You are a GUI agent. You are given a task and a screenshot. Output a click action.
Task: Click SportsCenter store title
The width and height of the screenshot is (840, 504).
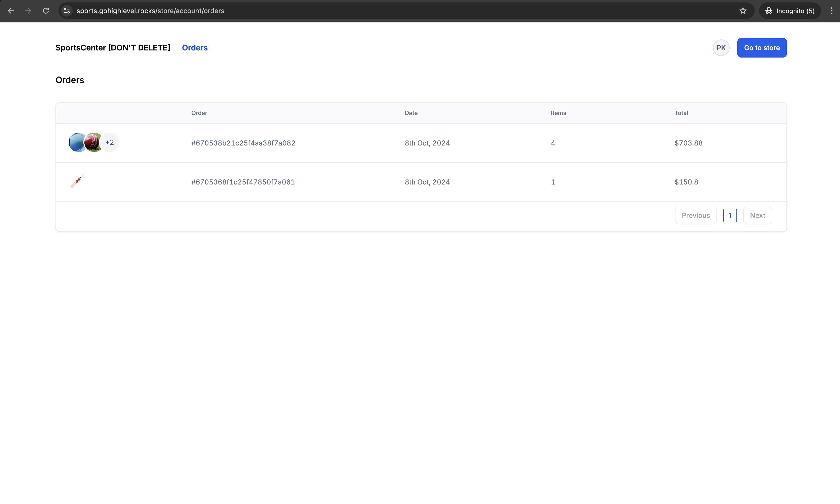pyautogui.click(x=113, y=48)
